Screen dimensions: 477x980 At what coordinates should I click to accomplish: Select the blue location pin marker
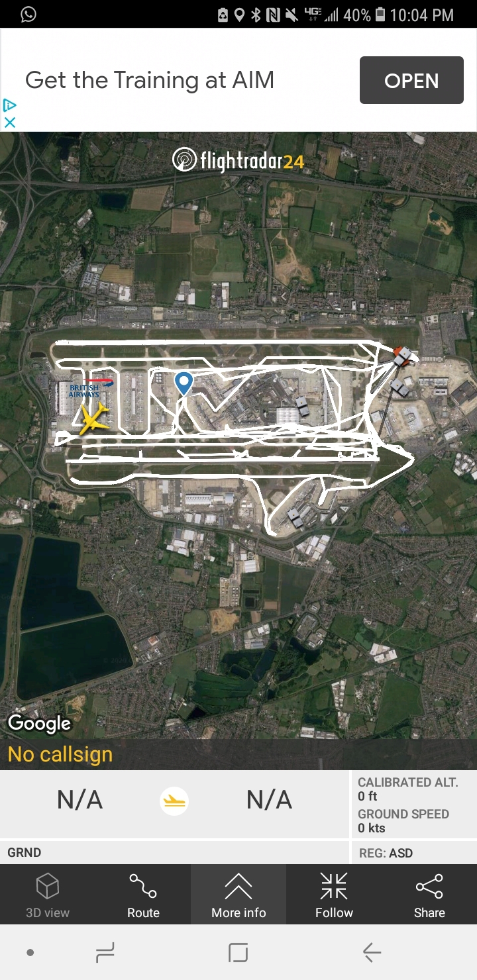point(184,383)
